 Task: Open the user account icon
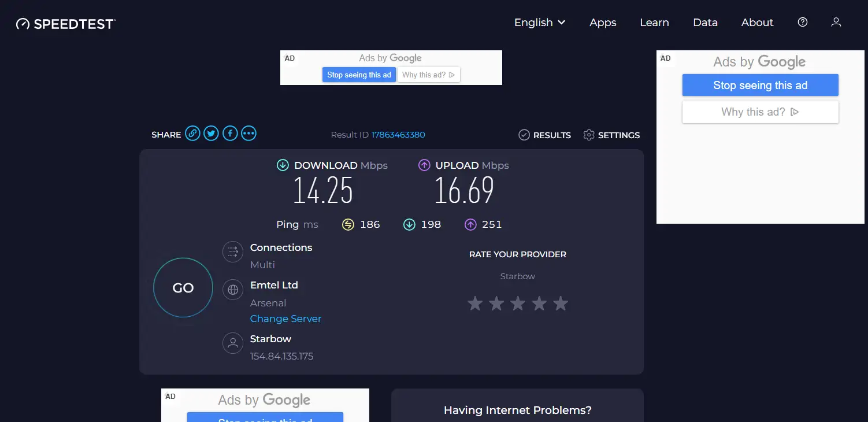[836, 22]
